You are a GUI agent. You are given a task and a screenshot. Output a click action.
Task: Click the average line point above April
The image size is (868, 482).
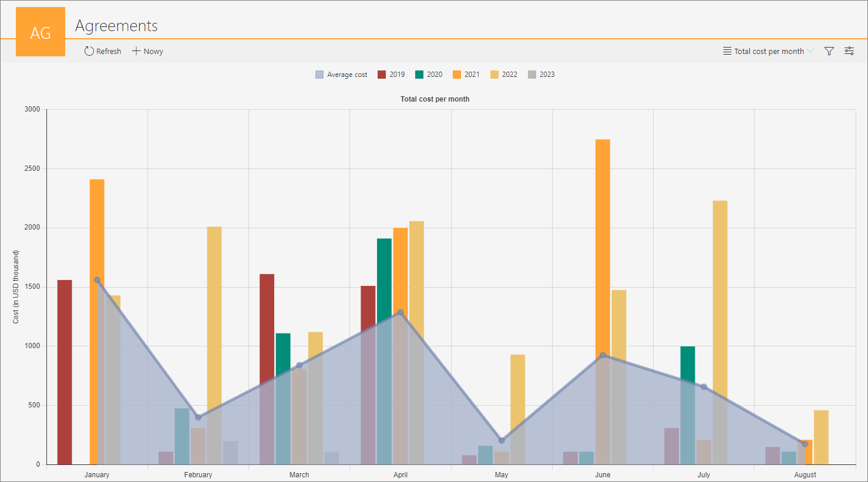(x=401, y=312)
